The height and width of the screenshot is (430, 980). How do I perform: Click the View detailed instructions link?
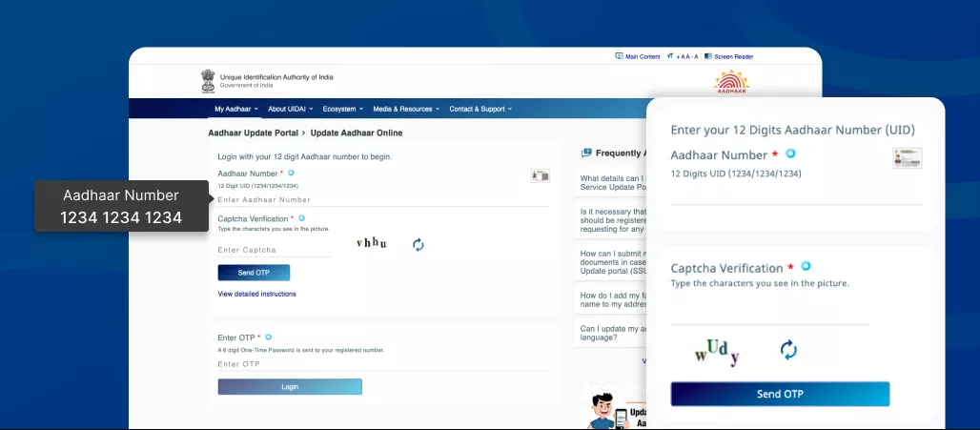pyautogui.click(x=256, y=294)
